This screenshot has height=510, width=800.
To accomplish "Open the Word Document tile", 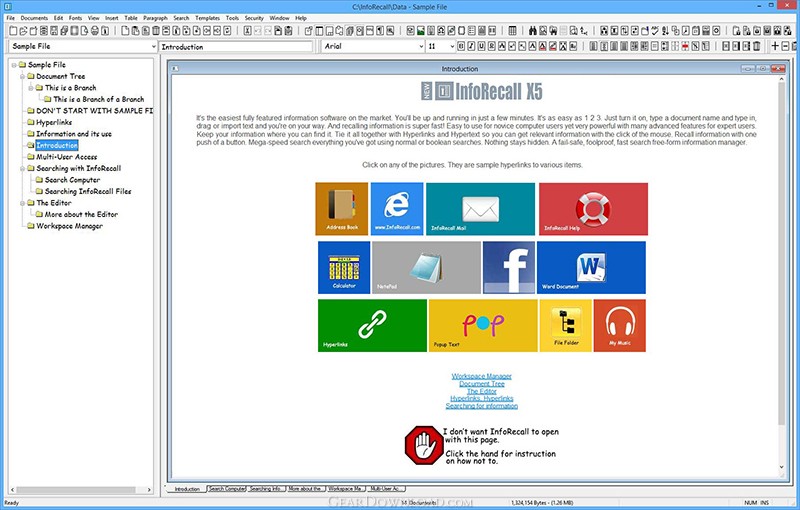I will pos(591,267).
